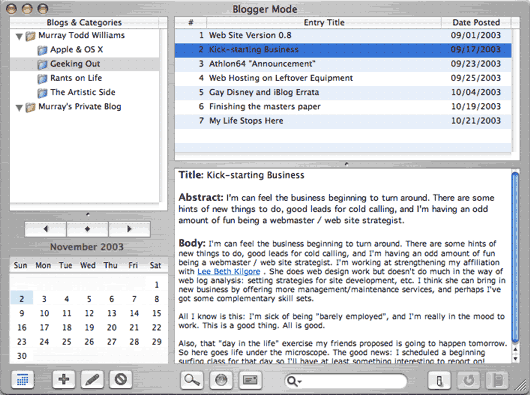Click the magnifying glass preview button

(x=192, y=380)
